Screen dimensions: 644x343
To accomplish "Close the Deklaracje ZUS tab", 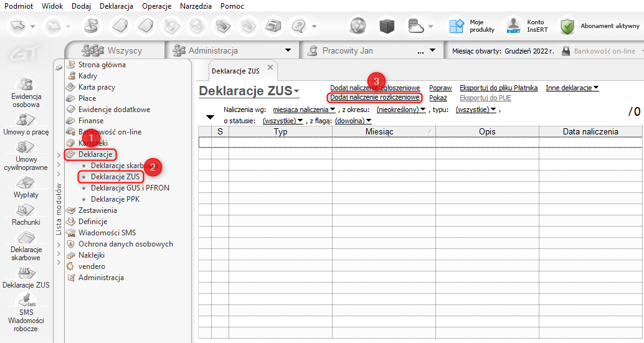I will click(270, 67).
